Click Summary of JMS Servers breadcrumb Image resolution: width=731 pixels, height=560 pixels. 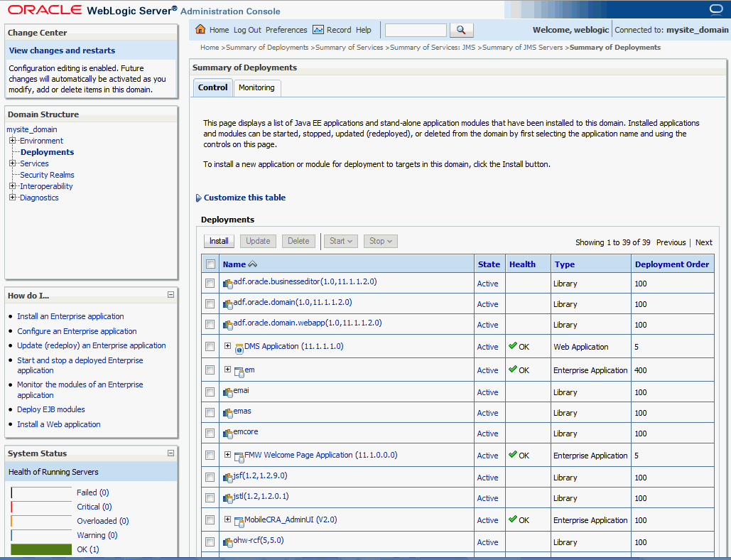(523, 47)
